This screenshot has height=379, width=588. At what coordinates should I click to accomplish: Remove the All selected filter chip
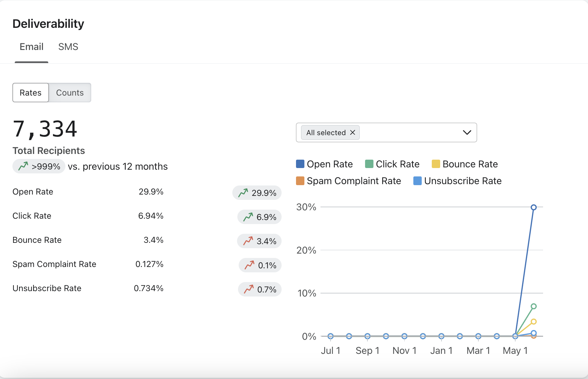pos(352,132)
